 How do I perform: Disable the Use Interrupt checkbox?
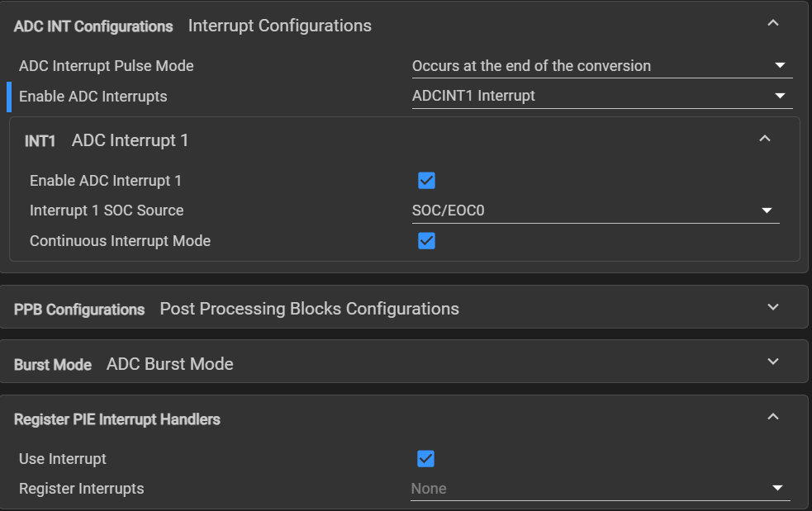pyautogui.click(x=426, y=459)
